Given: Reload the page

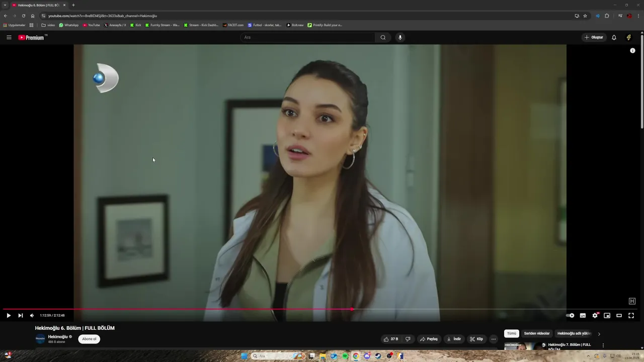Looking at the screenshot, I should 23,16.
